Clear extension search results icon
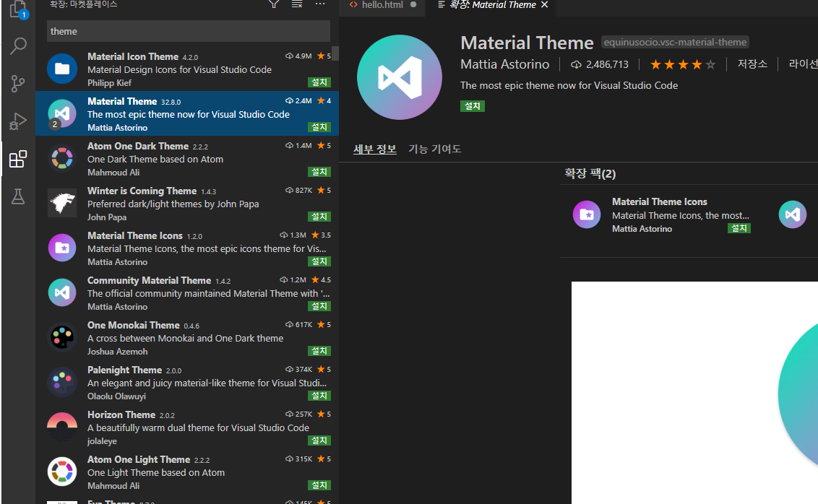Viewport: 818px width, 504px height. 297,4
